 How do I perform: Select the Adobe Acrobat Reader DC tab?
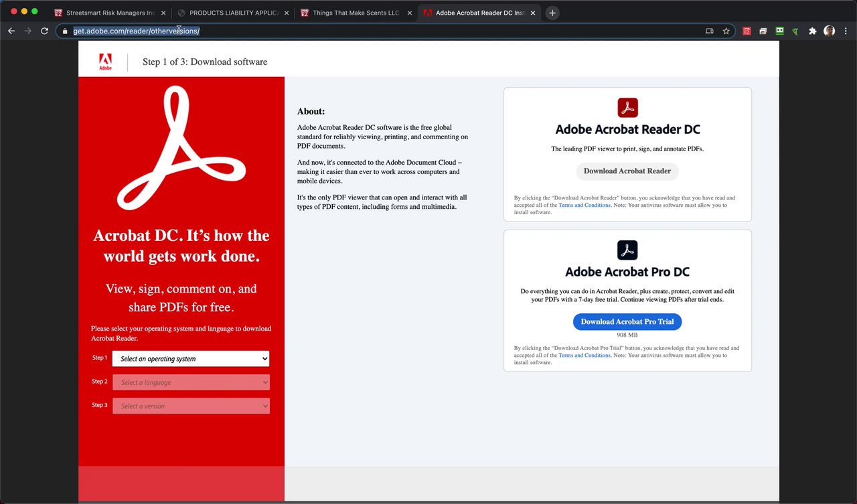pyautogui.click(x=479, y=13)
